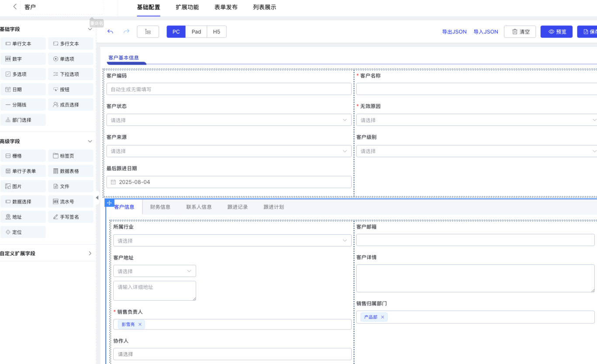
Task: Select the 客户基本信息 section tab
Action: 124,58
